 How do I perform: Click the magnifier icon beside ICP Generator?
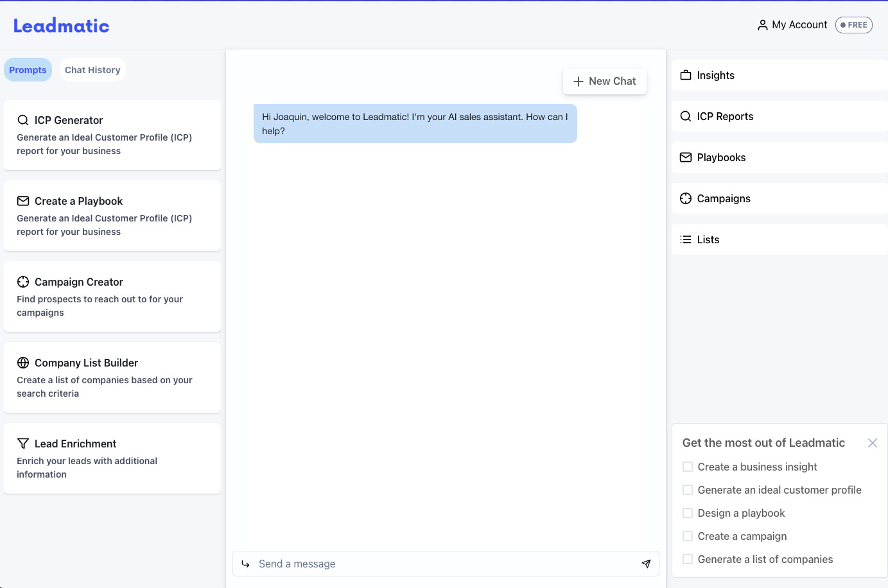[23, 120]
